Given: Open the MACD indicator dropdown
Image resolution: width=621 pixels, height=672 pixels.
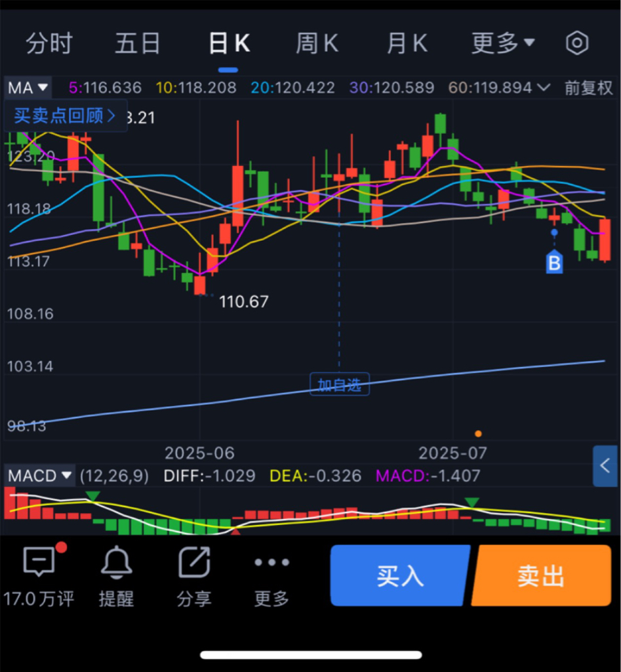Looking at the screenshot, I should point(39,475).
